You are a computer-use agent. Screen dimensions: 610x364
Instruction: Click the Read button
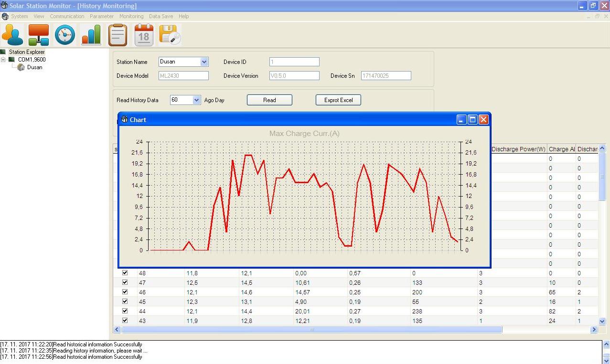(269, 100)
